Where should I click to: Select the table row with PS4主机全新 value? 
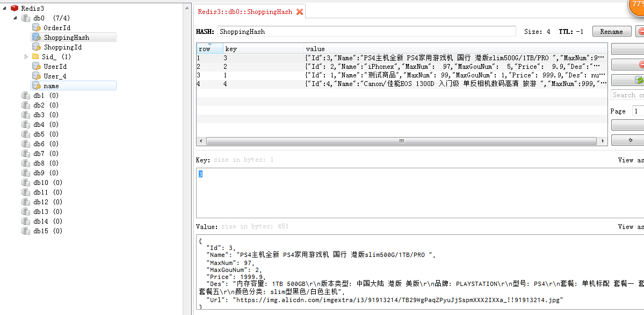[402, 58]
